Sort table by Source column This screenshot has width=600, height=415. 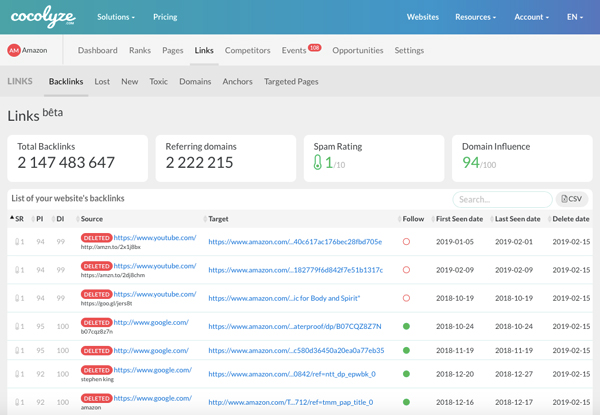[x=90, y=219]
